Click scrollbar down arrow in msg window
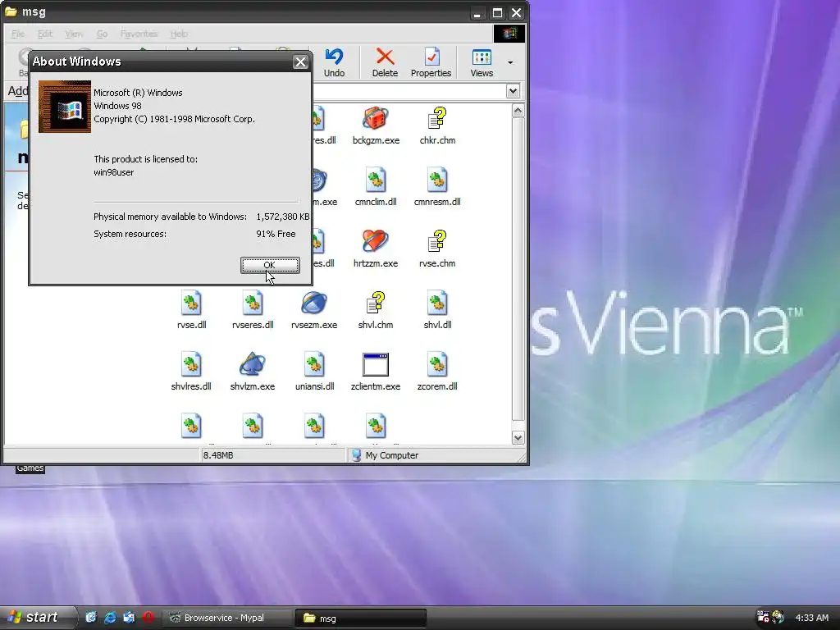Screen dimensions: 840x630 pyautogui.click(x=518, y=438)
